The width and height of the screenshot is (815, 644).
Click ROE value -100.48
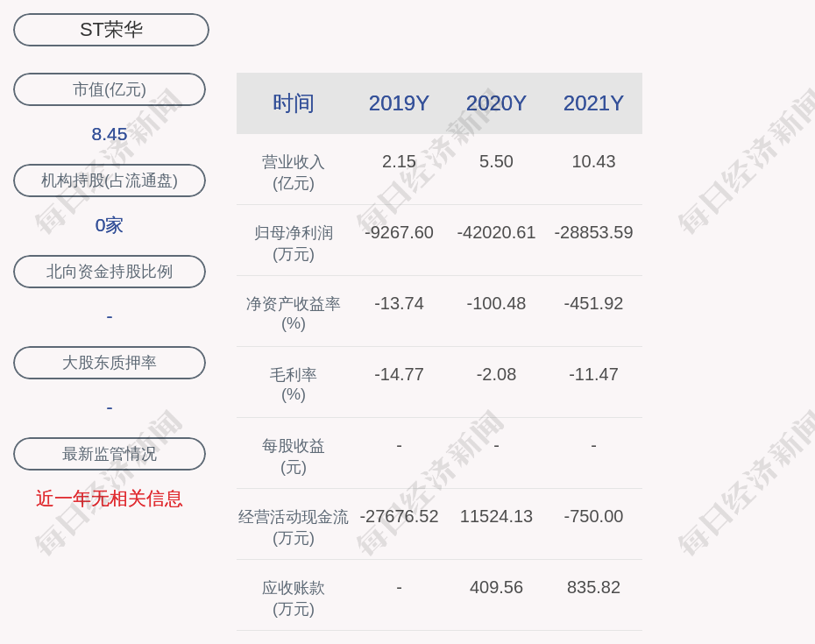pos(496,303)
